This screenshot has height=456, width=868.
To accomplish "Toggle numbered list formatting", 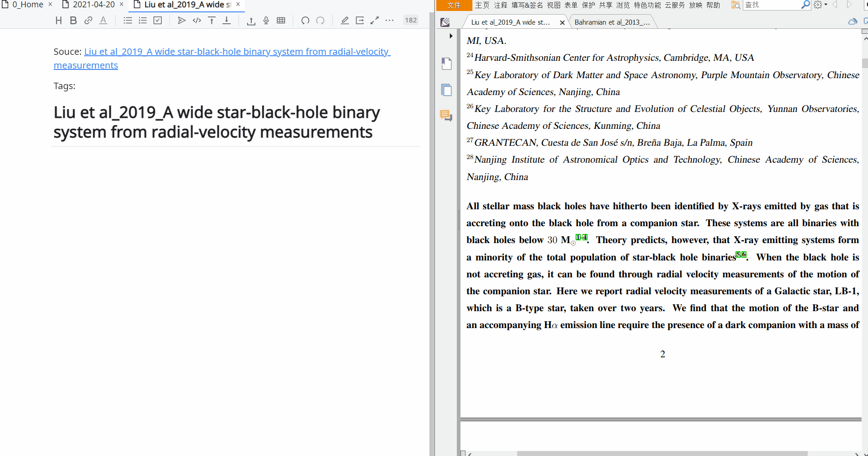I will pyautogui.click(x=143, y=21).
